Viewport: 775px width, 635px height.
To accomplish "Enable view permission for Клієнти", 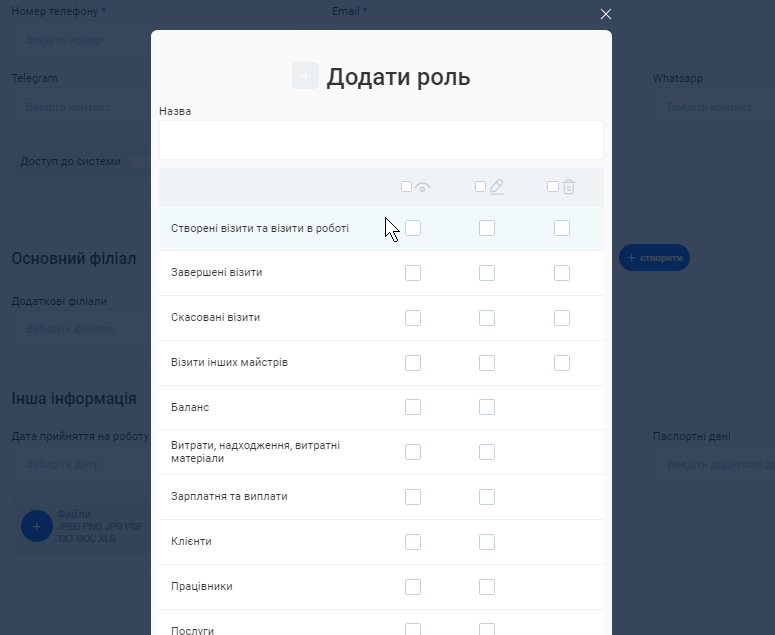I will [x=413, y=542].
